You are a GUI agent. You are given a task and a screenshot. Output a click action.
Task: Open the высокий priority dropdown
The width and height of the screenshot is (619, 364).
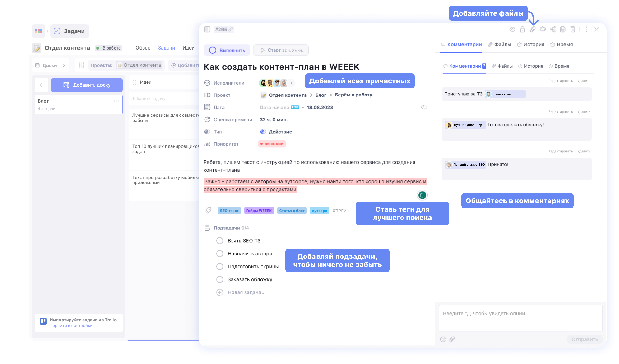(x=272, y=144)
